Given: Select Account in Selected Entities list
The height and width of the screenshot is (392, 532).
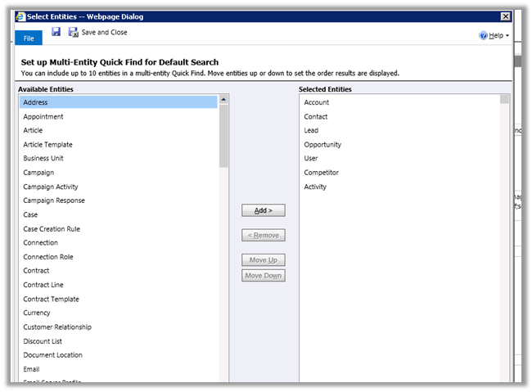Looking at the screenshot, I should pos(316,102).
